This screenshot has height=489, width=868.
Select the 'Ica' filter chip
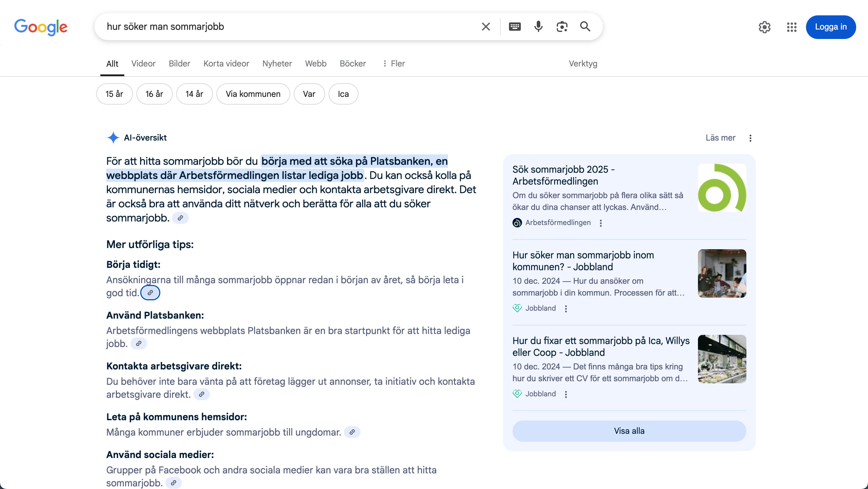(x=343, y=94)
